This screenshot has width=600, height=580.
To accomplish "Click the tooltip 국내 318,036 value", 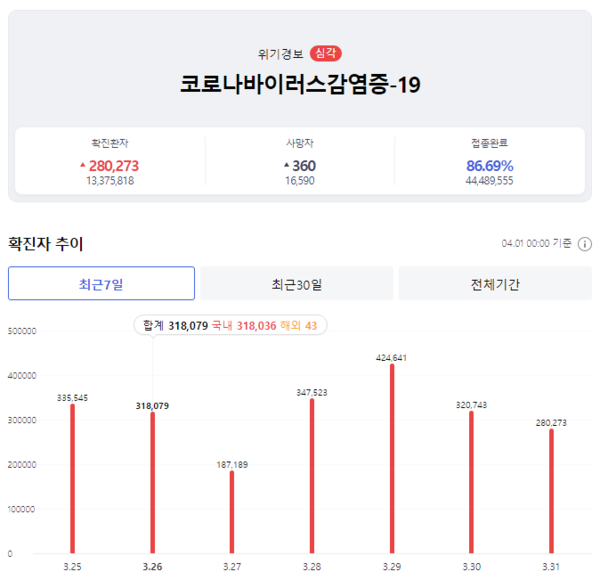I will click(244, 326).
